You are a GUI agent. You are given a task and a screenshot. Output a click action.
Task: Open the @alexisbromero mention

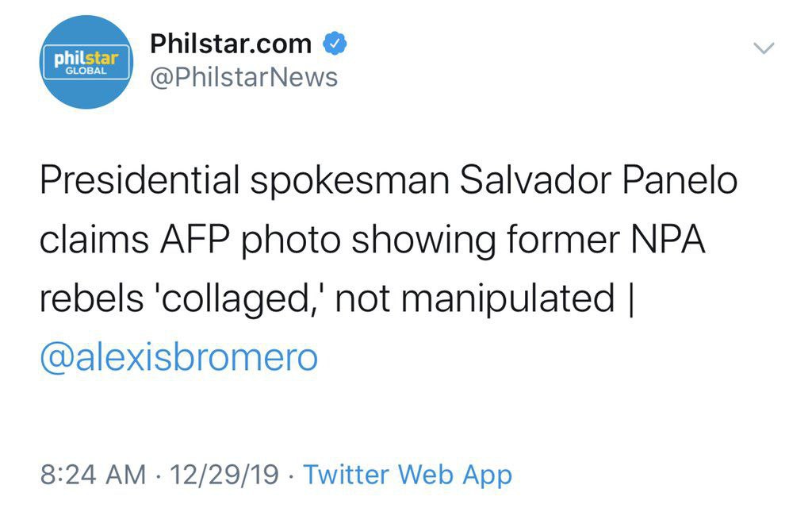coord(178,356)
